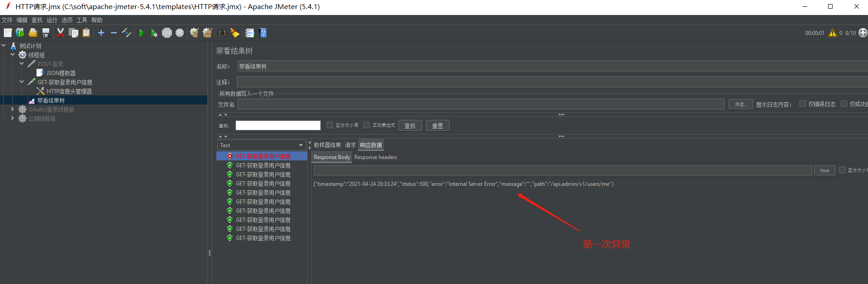Click the Stop test icon

coord(167,33)
